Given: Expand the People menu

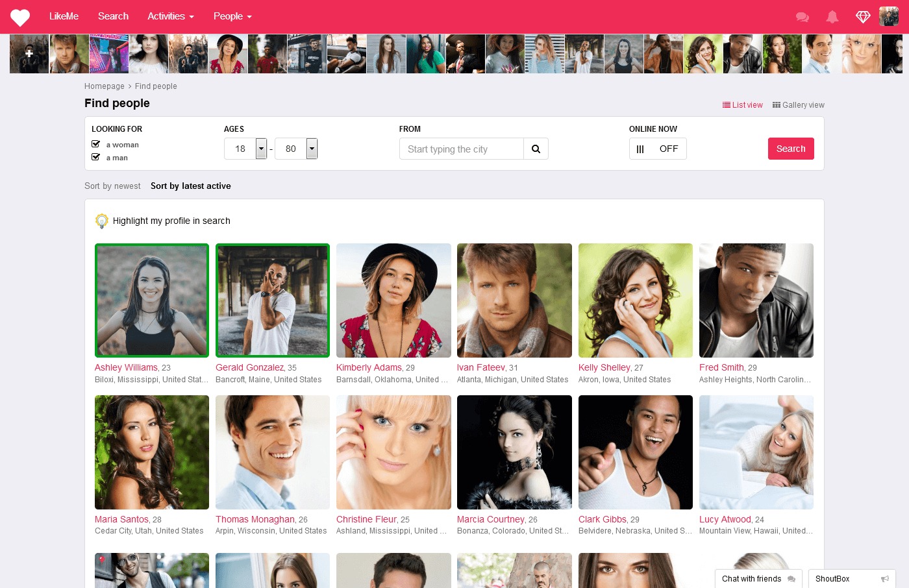Looking at the screenshot, I should [232, 16].
